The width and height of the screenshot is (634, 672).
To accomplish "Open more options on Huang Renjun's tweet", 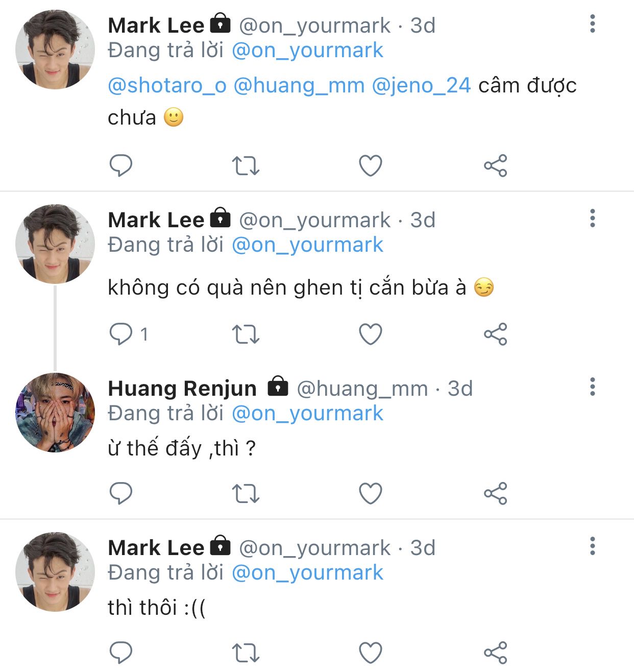I will [x=592, y=387].
